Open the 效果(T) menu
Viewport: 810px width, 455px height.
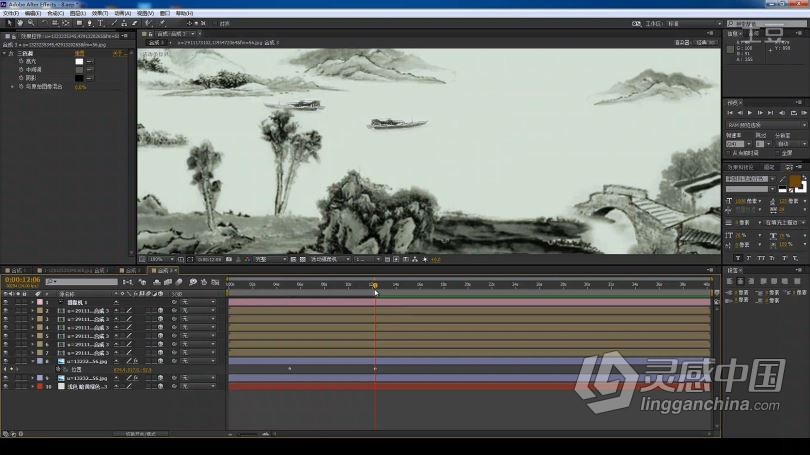point(100,13)
